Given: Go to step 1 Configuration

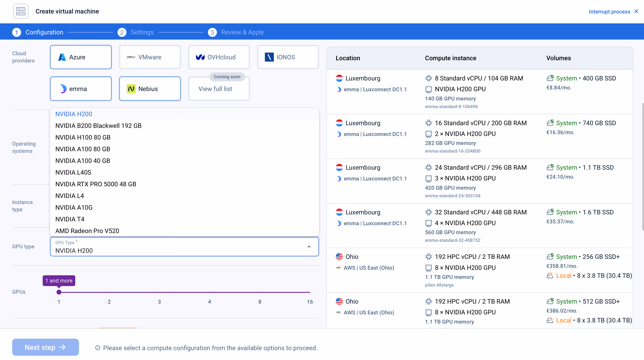Looking at the screenshot, I should point(38,32).
